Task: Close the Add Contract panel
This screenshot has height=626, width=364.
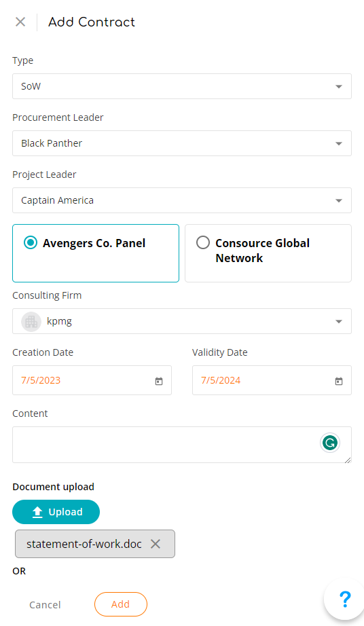Action: pyautogui.click(x=20, y=22)
